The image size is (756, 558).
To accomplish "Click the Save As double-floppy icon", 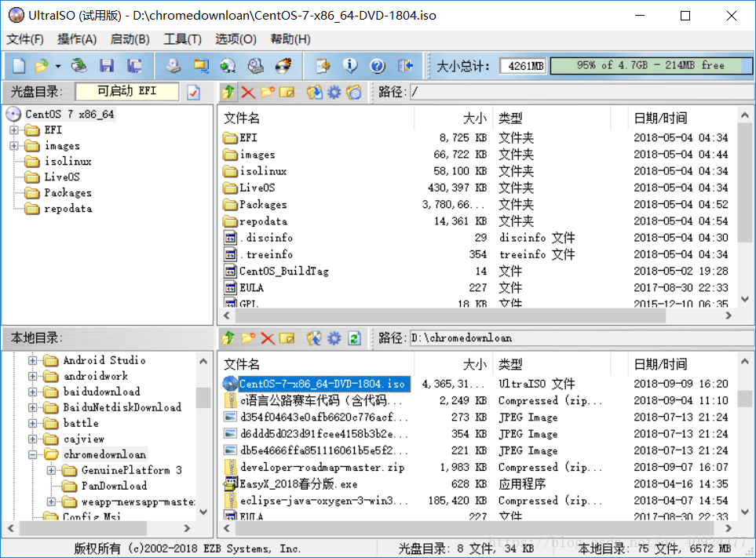I will tap(134, 66).
